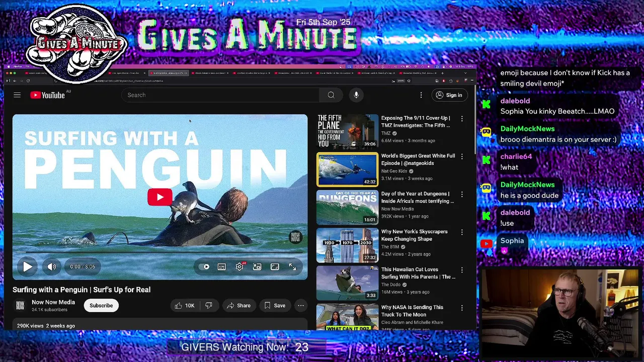Image resolution: width=644 pixels, height=362 pixels.
Task: Expand the description box showing 290K views
Action: click(x=160, y=324)
